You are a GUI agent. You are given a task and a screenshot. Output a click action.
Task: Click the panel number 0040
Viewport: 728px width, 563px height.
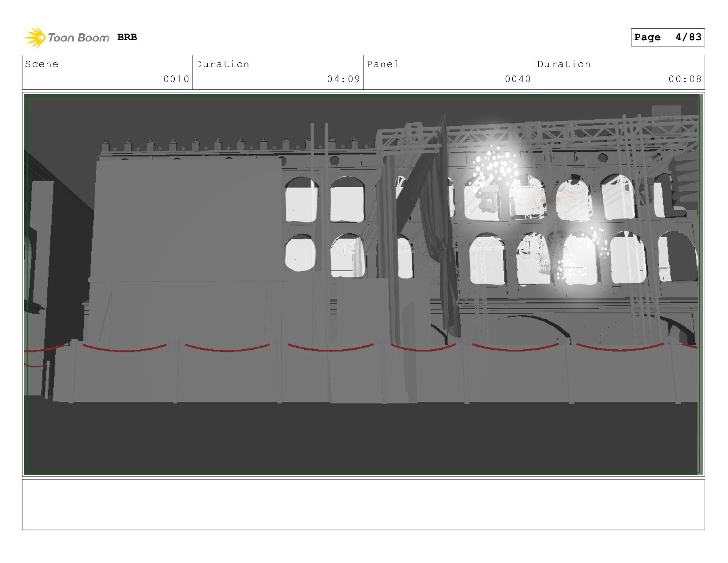(x=518, y=79)
